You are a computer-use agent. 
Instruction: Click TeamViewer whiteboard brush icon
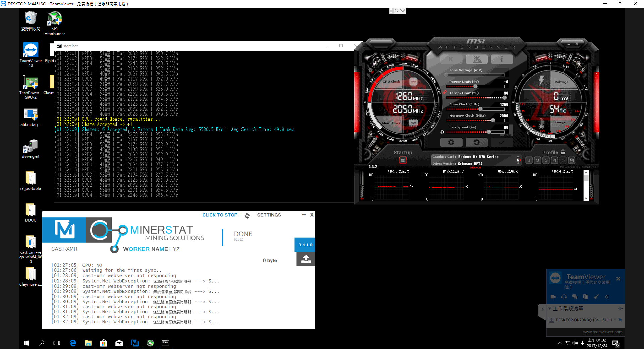(x=596, y=297)
